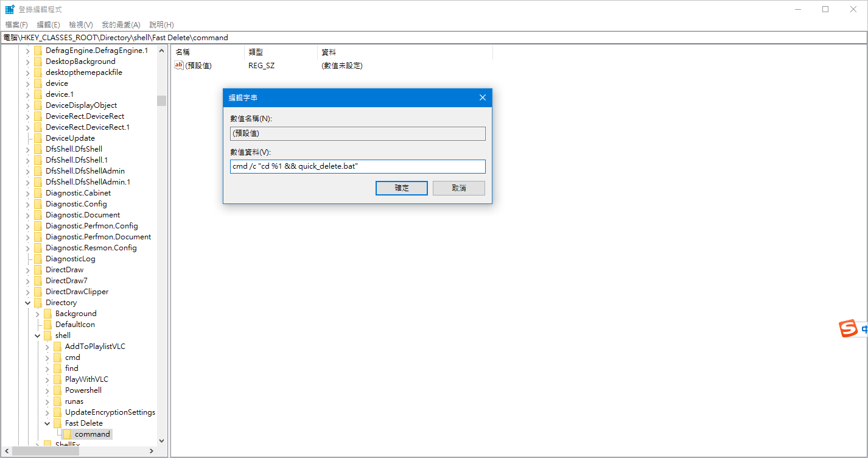Viewport: 868px width, 458px height.
Task: Click the registry path address bar
Action: click(434, 38)
